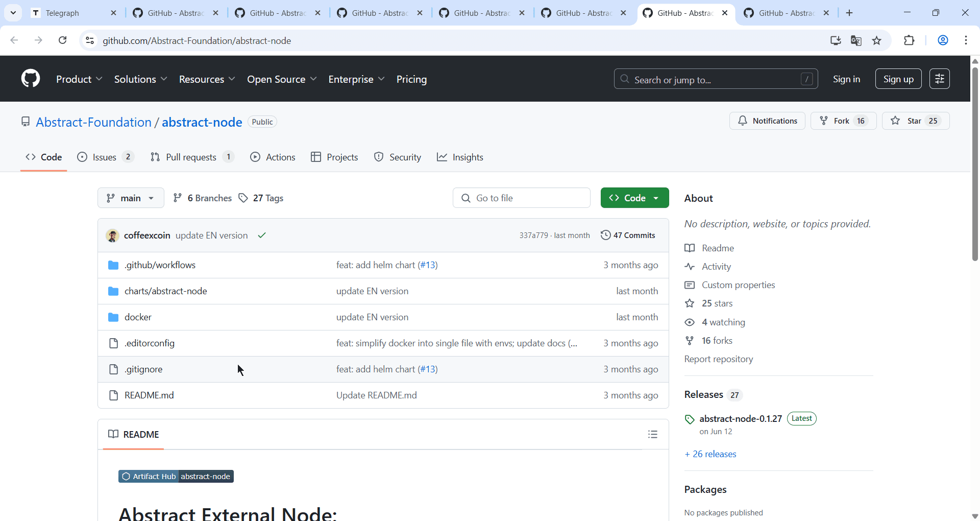The width and height of the screenshot is (980, 521).
Task: Switch to Pull requests tab
Action: point(192,157)
